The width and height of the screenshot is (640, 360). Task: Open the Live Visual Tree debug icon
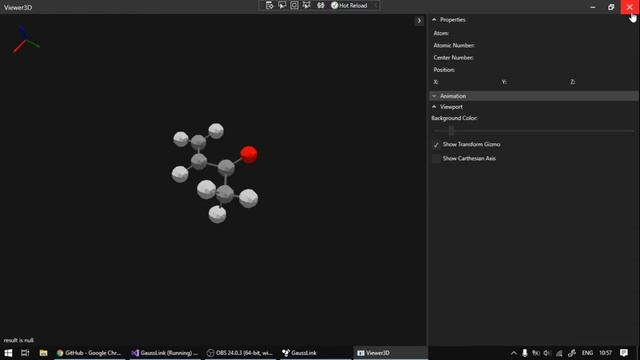point(269,5)
